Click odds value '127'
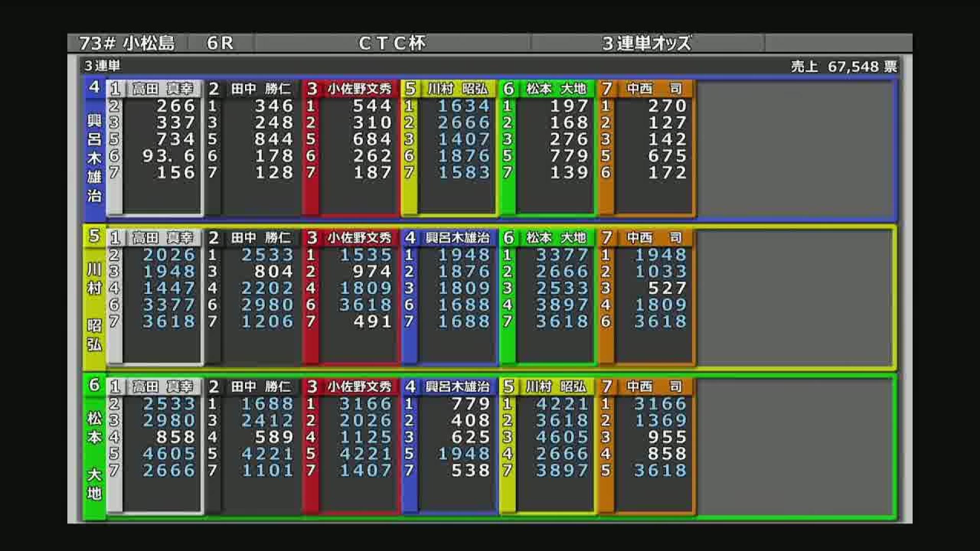This screenshot has width=980, height=551. [667, 123]
